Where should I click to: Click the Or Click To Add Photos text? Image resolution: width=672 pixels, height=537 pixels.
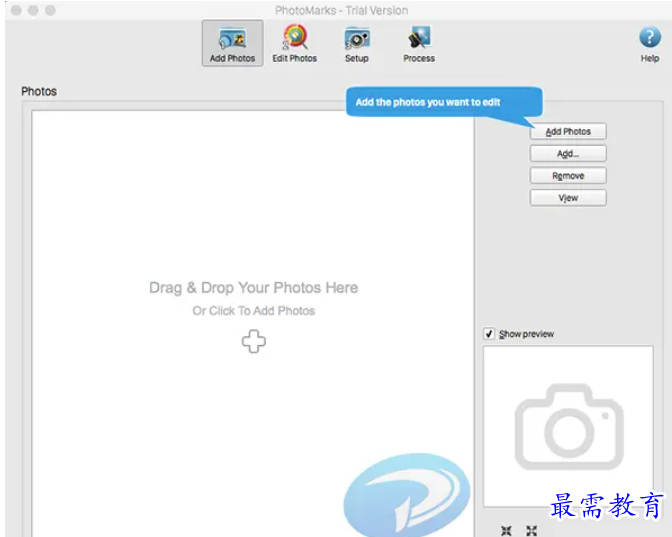254,311
